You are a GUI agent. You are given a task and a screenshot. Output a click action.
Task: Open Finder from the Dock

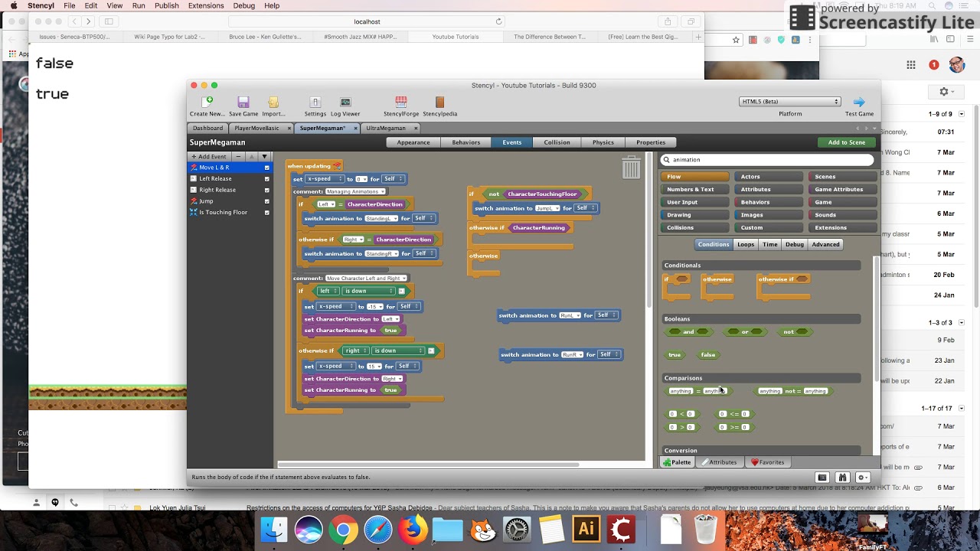coord(274,530)
